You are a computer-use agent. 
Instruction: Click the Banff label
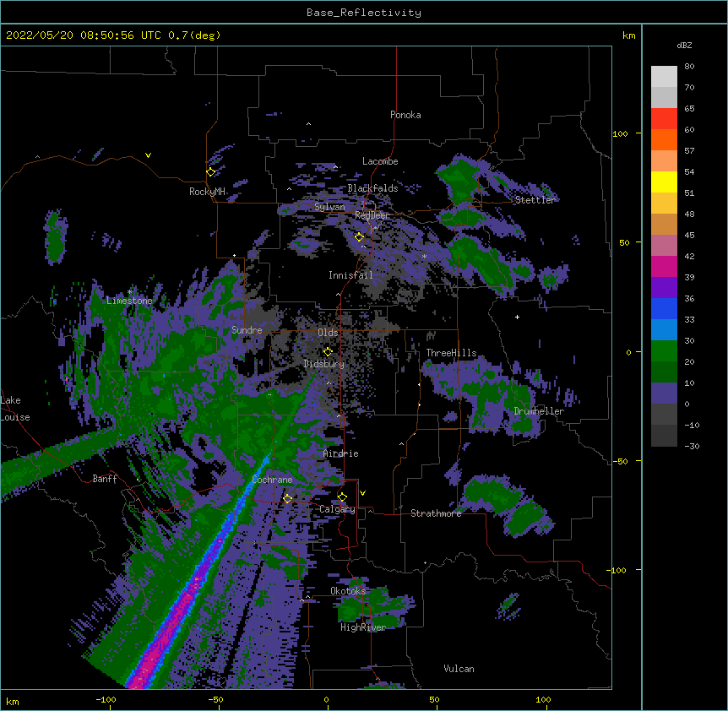105,479
